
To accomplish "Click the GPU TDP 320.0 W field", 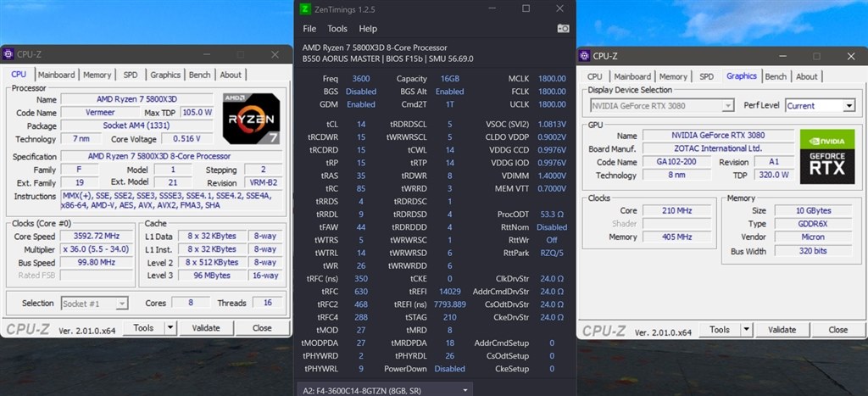I will click(773, 175).
